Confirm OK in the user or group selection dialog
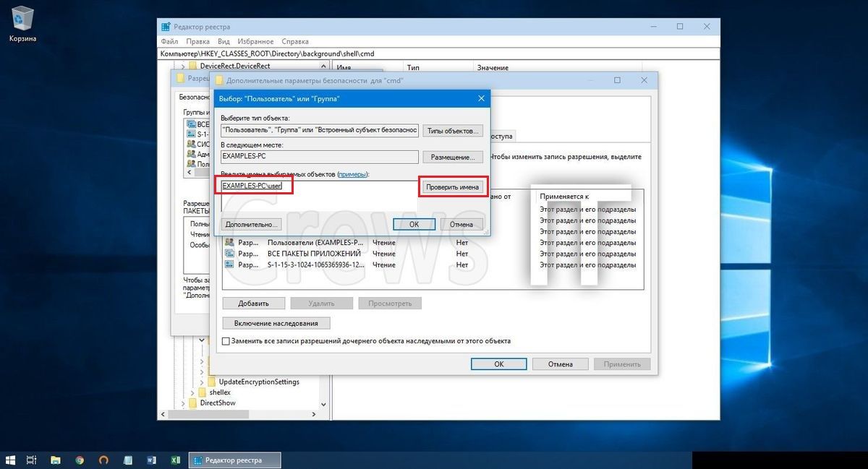Viewport: 868px width, 469px height. (x=414, y=224)
